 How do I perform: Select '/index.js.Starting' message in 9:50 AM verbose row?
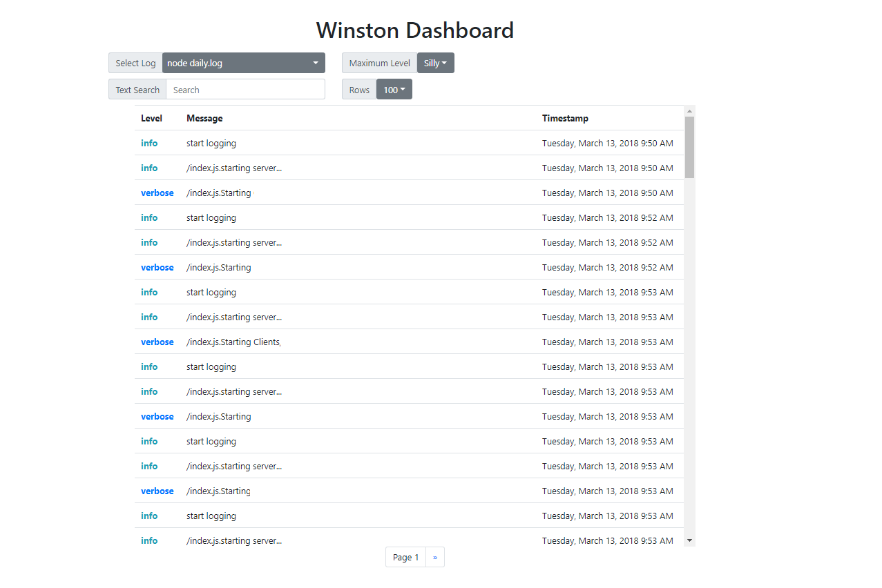pos(219,193)
